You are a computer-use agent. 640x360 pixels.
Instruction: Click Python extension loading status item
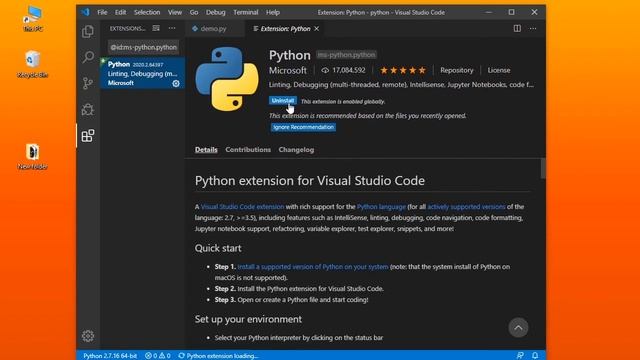pyautogui.click(x=218, y=356)
